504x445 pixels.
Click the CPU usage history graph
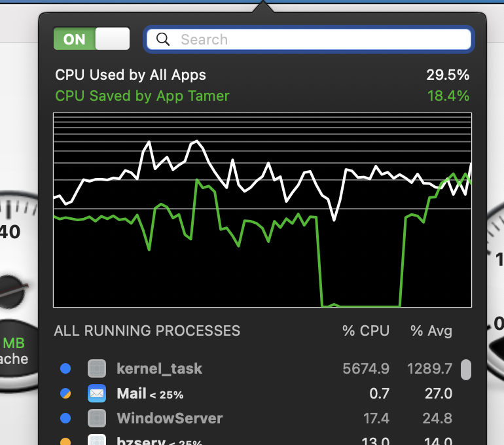[262, 209]
